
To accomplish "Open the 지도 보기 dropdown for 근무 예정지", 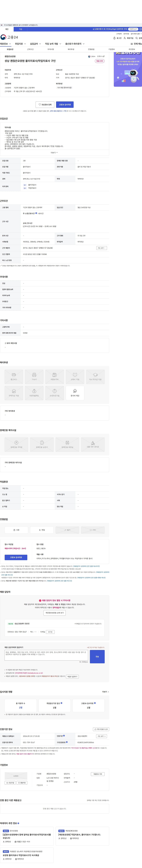I will click(102, 248).
